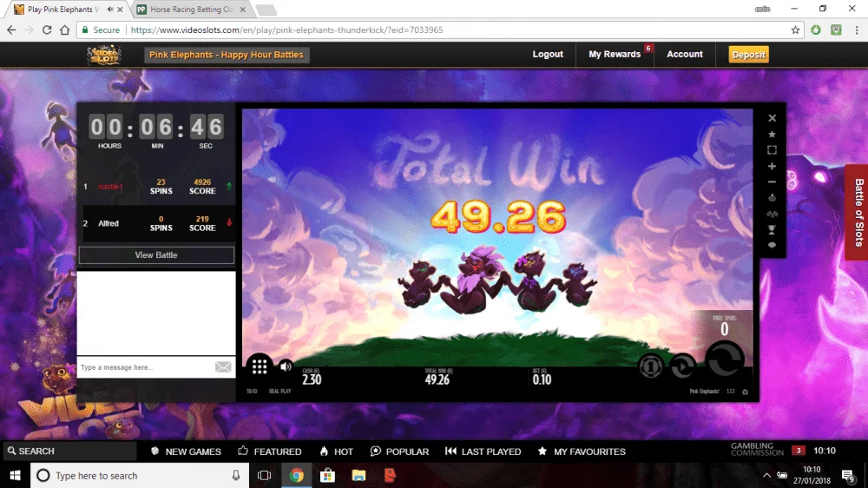Click the View Battle button
868x488 pixels.
click(156, 254)
